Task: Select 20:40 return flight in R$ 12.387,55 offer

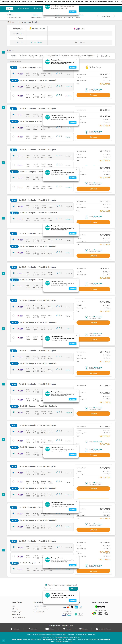Action: (13, 95)
